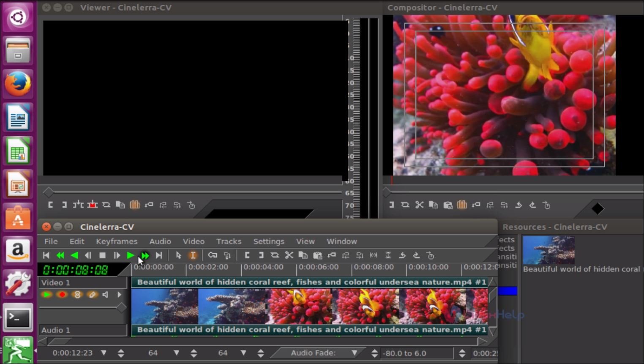This screenshot has height=364, width=644.
Task: Open the sample zoom dropdown beside 0:00:12:23
Action: click(x=104, y=353)
